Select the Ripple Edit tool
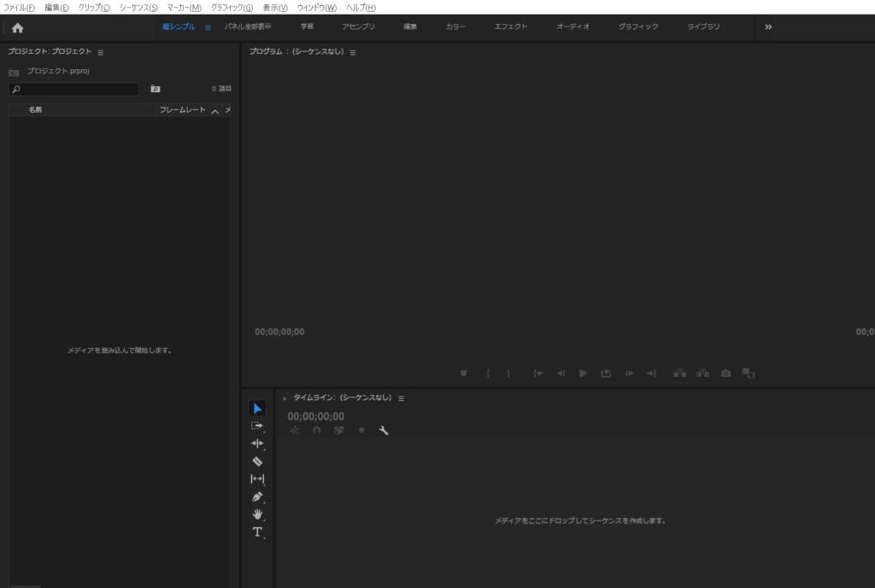Image resolution: width=875 pixels, height=588 pixels. point(257,443)
